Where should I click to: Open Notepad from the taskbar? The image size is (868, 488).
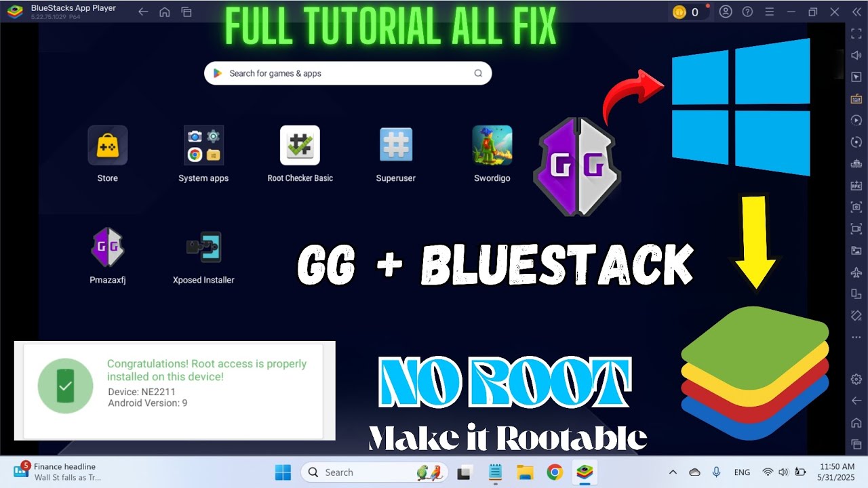[495, 472]
